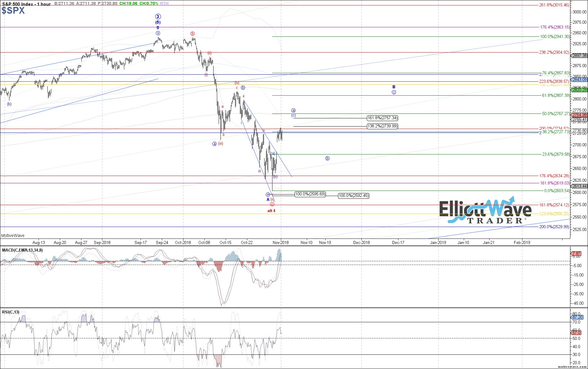Click the $SPX ticker symbol
The image size is (588, 369).
[13, 11]
